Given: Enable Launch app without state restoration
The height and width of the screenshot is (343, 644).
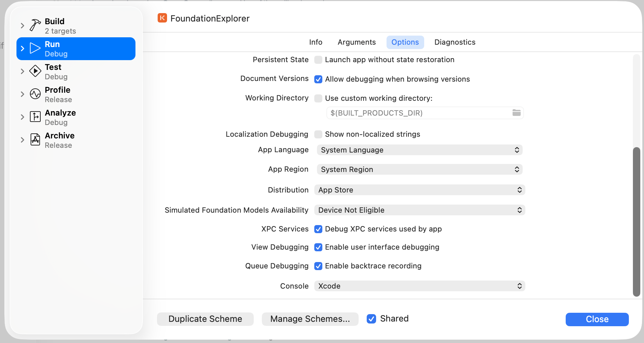Looking at the screenshot, I should click(x=318, y=60).
